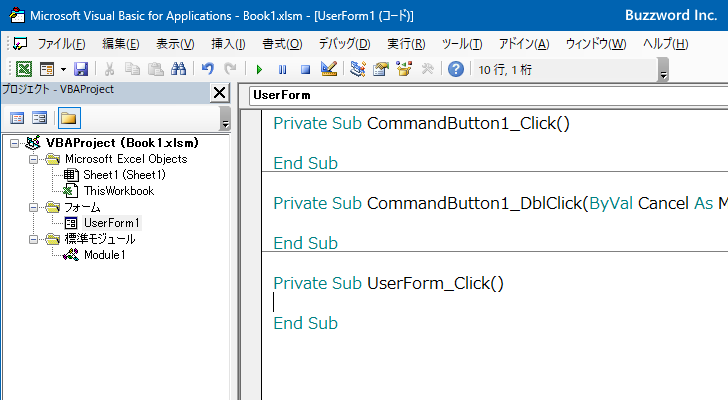Select VBAProject (Book1.xlsm) in the tree
Screen dimensions: 728x400
point(122,143)
